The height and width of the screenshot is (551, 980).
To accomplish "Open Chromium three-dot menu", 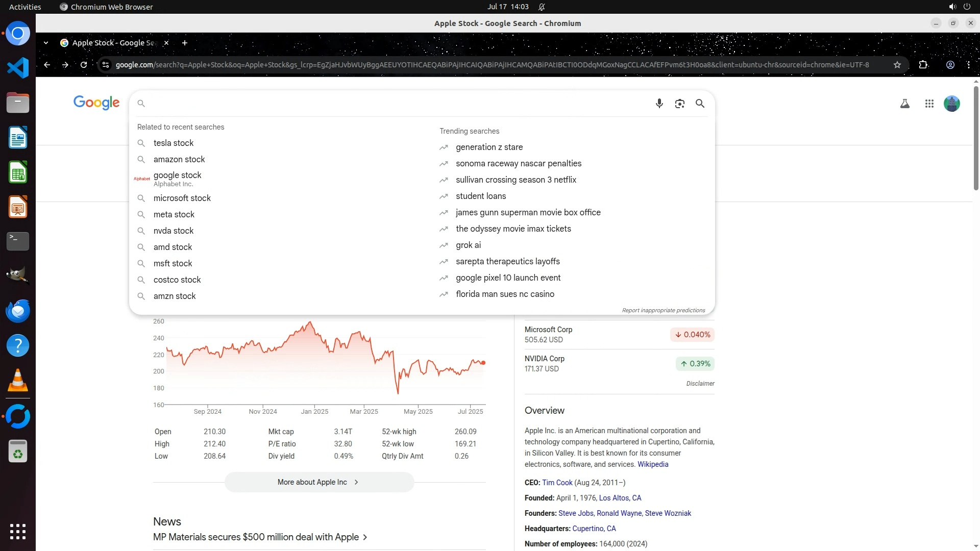I will click(x=968, y=65).
